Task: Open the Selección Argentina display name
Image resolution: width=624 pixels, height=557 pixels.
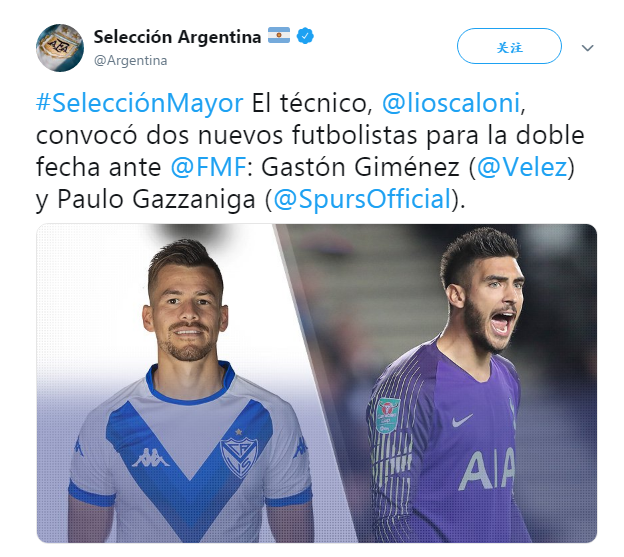Action: [x=177, y=37]
